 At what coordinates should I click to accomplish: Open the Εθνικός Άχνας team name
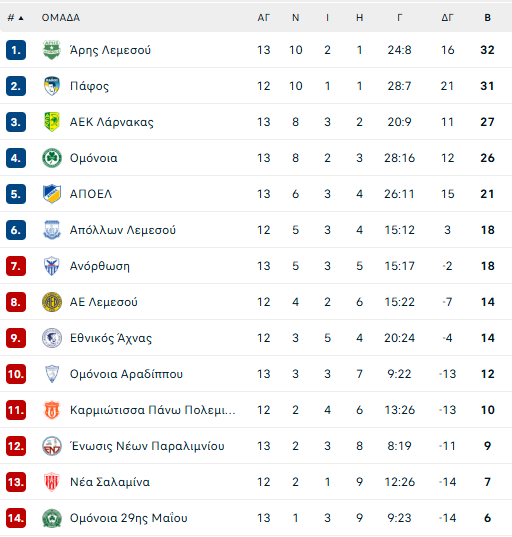[x=111, y=338]
